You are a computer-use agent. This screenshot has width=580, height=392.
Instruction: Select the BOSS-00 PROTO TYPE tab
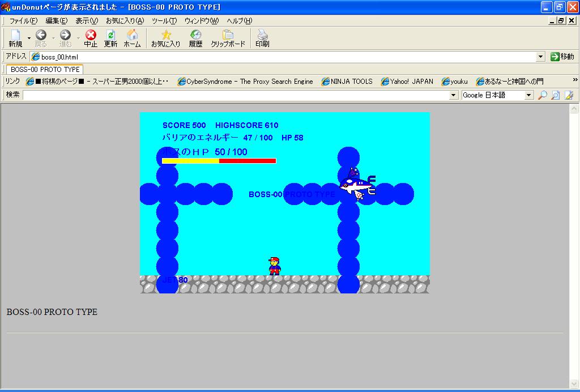coord(45,69)
